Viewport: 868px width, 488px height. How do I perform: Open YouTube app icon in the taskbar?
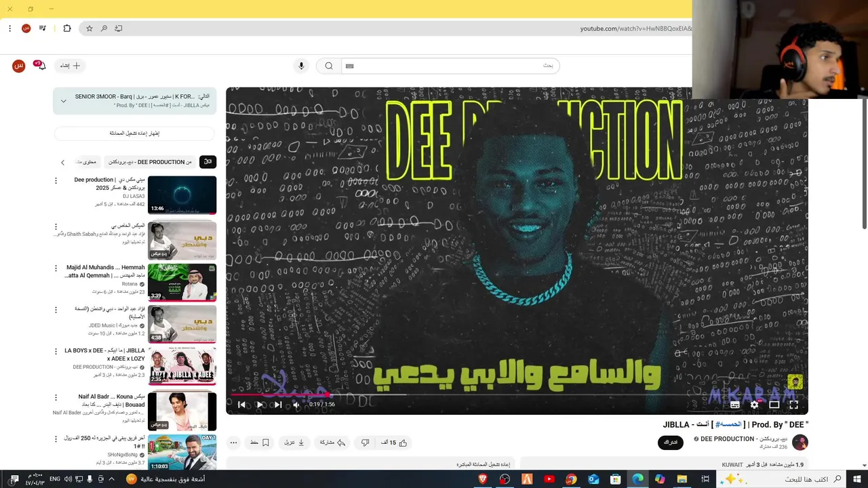point(549,479)
